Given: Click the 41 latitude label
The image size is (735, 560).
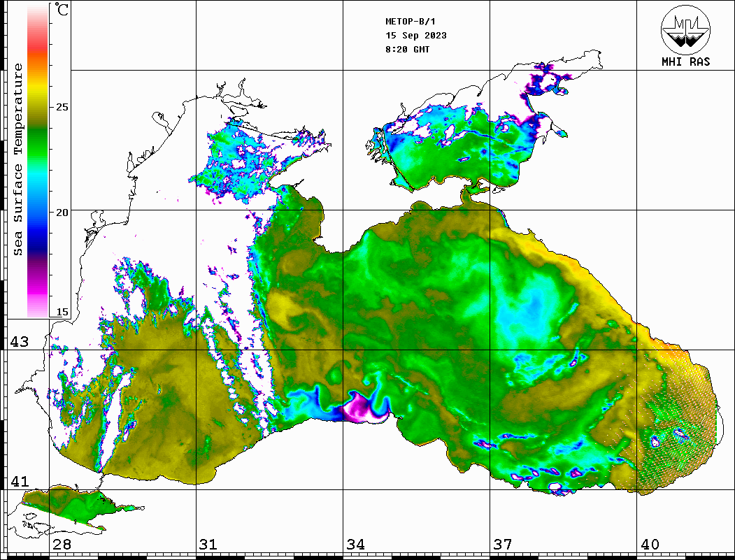Looking at the screenshot, I should [x=19, y=482].
